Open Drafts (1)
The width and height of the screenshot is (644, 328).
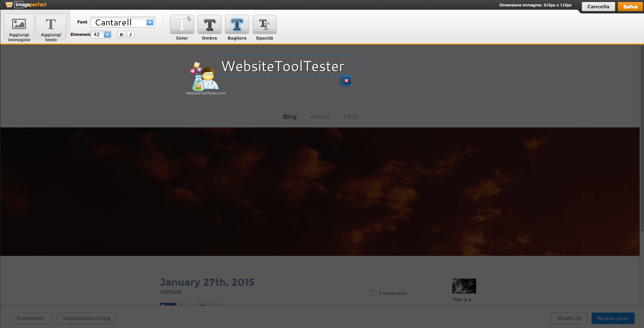569,318
